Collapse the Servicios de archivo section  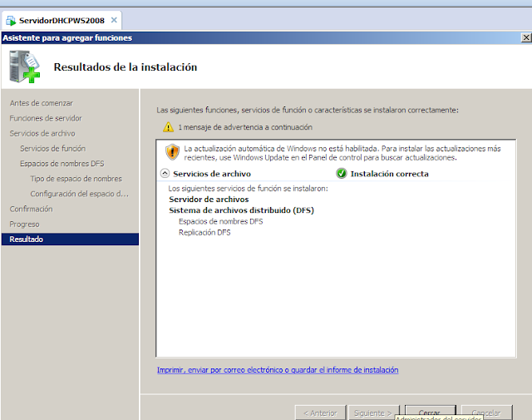[x=165, y=174]
